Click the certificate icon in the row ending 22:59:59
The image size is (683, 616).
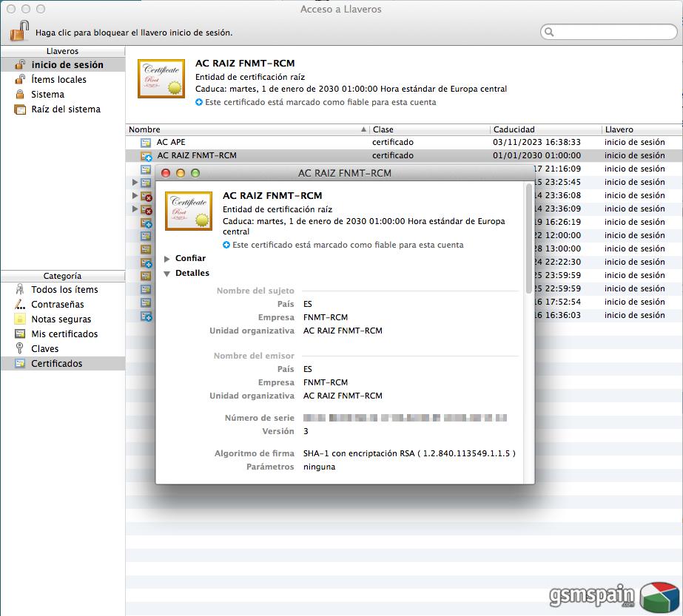coord(146,289)
